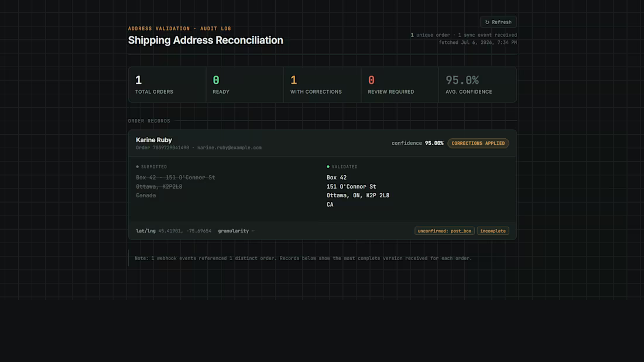The width and height of the screenshot is (644, 362).
Task: Click the Corrections Applied badge
Action: [478, 144]
